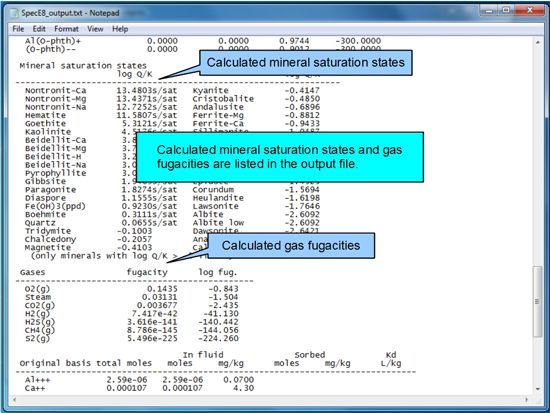This screenshot has height=413, width=550.
Task: Click the CH4(g) gas row label
Action: [x=40, y=330]
